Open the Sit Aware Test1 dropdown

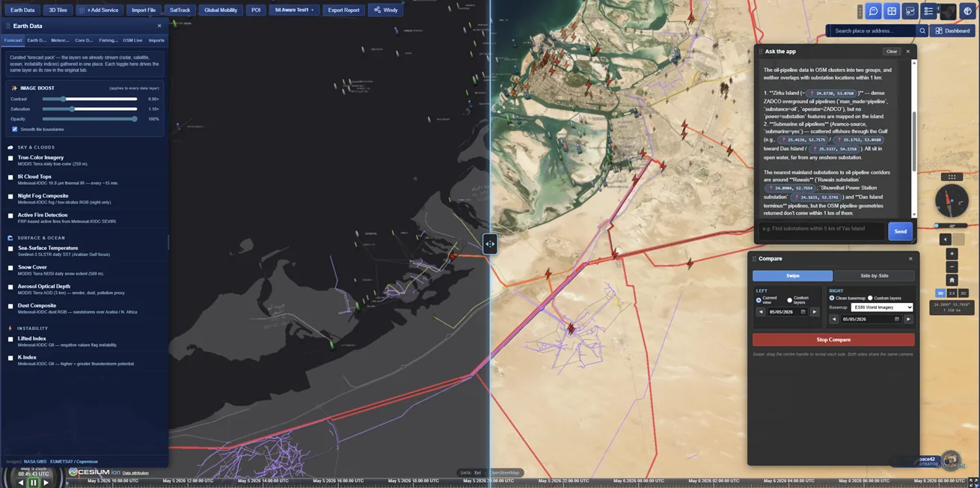(x=293, y=10)
